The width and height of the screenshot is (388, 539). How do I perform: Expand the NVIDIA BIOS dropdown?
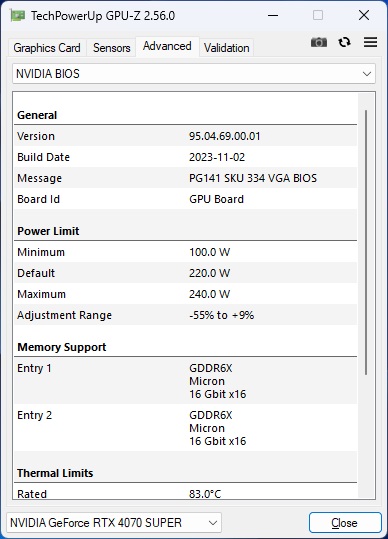pos(194,74)
